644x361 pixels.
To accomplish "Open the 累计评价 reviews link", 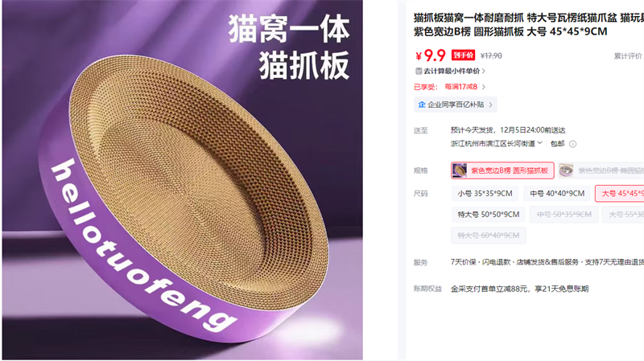I will (x=628, y=56).
